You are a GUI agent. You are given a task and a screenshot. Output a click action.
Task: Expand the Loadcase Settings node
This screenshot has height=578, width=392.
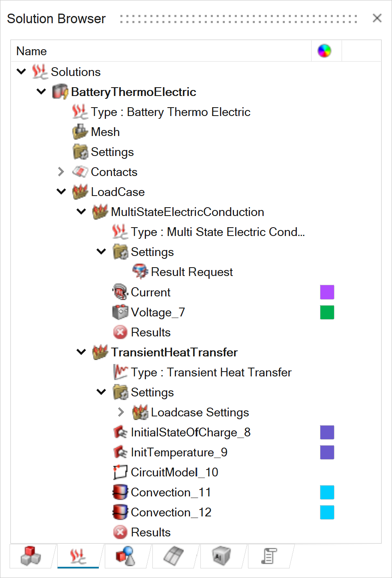tap(121, 412)
